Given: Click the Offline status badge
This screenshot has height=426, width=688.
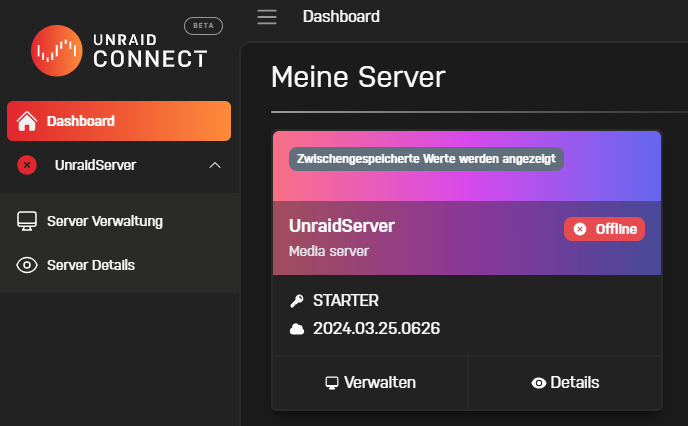Looking at the screenshot, I should 604,229.
